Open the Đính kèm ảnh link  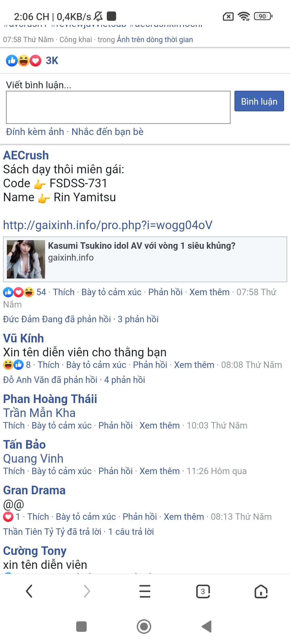(35, 132)
